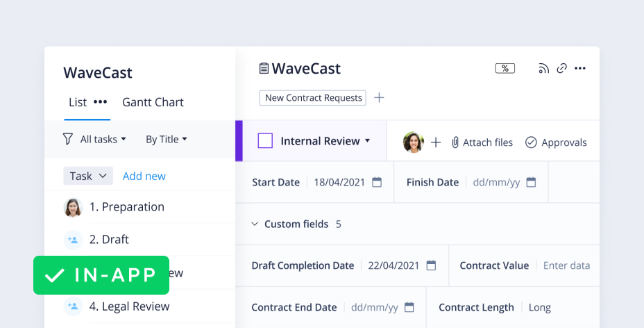Switch to the Gantt Chart tab

click(x=153, y=102)
